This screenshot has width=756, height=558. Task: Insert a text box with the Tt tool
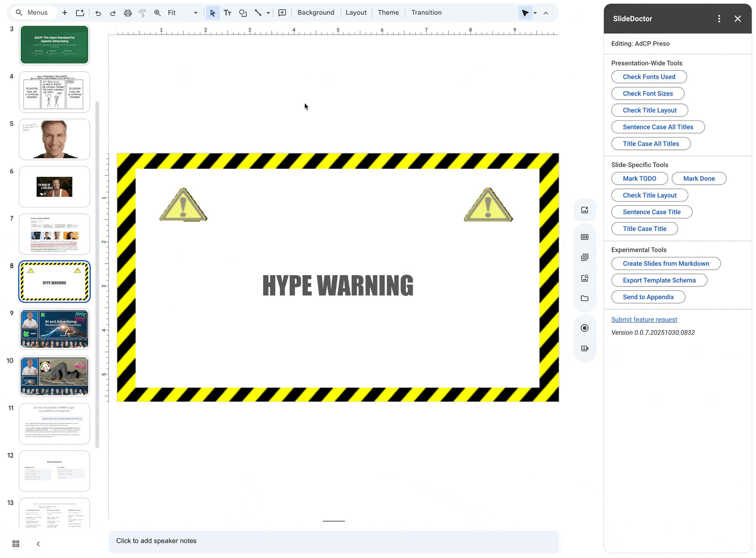click(228, 12)
